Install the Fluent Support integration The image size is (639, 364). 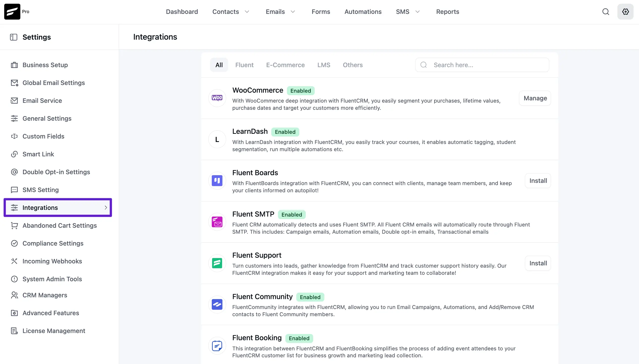click(x=538, y=263)
